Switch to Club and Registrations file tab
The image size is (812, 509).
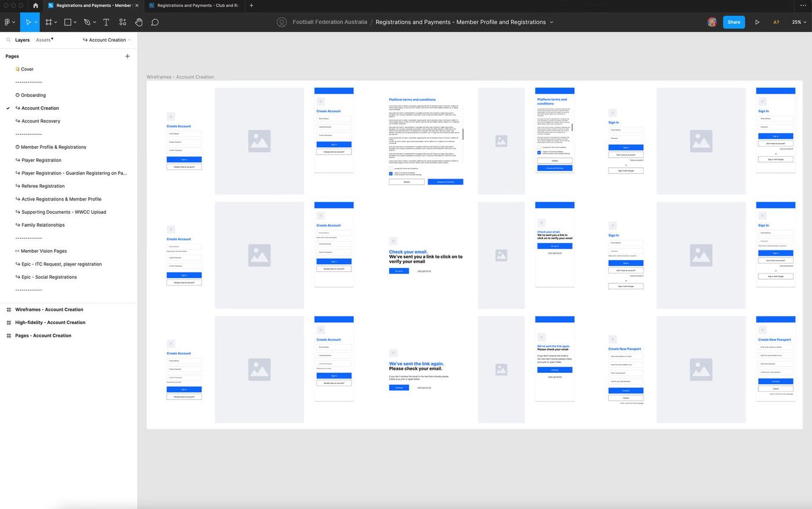(x=194, y=5)
